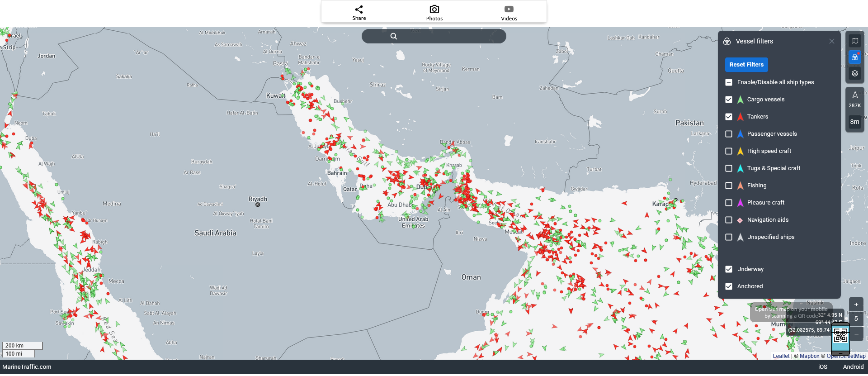Enable Tugs & Special craft checkbox

point(729,168)
